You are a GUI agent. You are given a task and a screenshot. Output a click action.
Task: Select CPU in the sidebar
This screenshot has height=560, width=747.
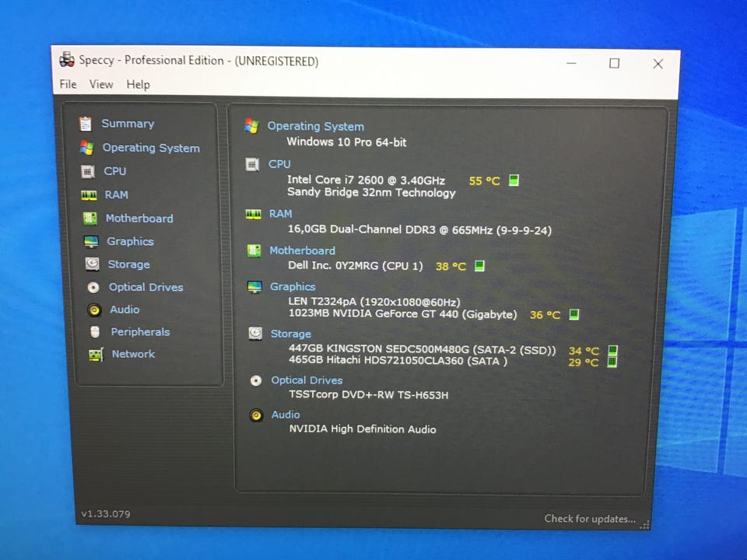coord(115,171)
